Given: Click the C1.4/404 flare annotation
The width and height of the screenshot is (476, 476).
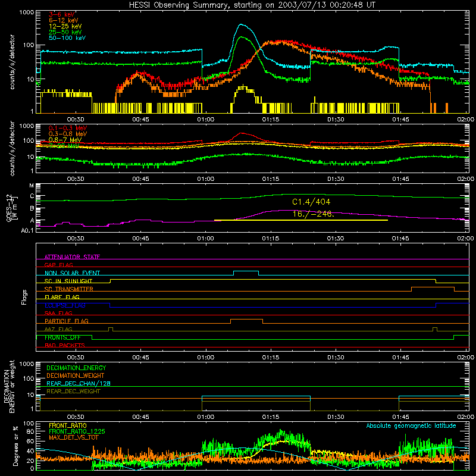Looking at the screenshot, I should (x=311, y=202).
